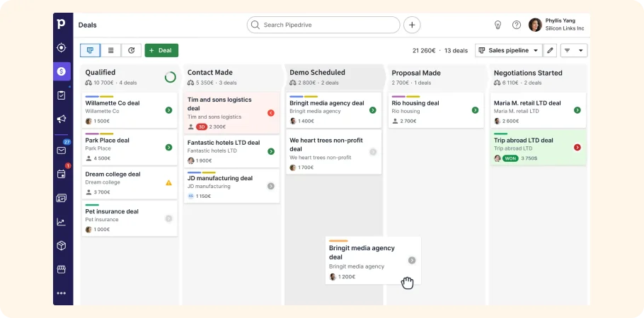The image size is (644, 318).
Task: Click the WON badge on Trip abroad deal
Action: (510, 158)
